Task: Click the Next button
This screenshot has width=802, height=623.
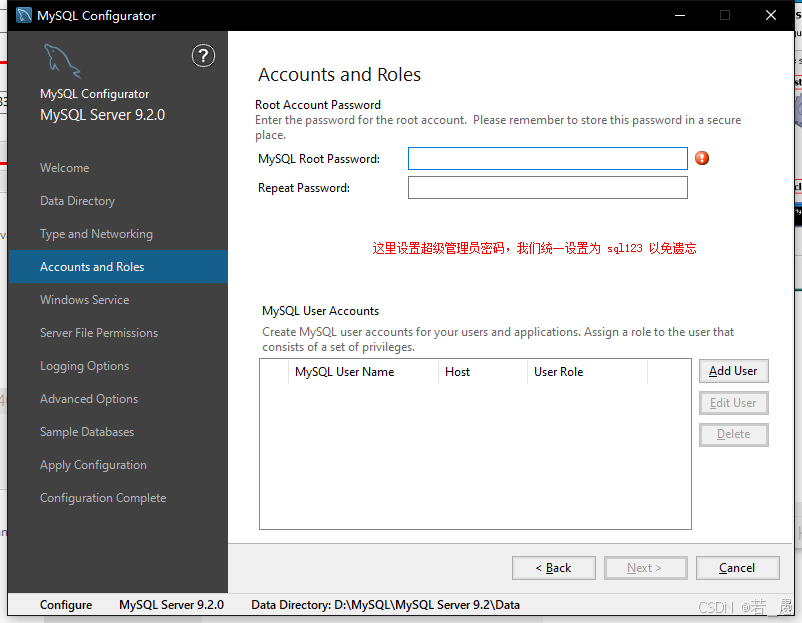Action: pyautogui.click(x=645, y=568)
